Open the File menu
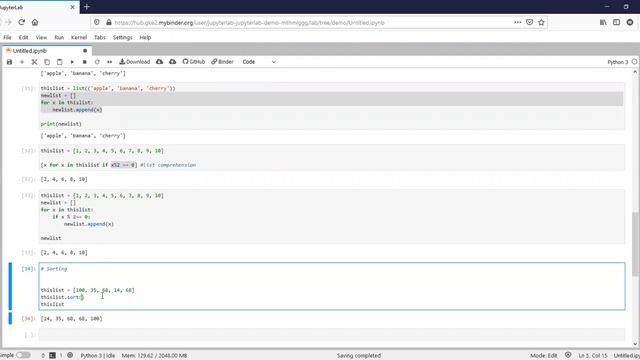This screenshot has height=360, width=640. pos(7,38)
